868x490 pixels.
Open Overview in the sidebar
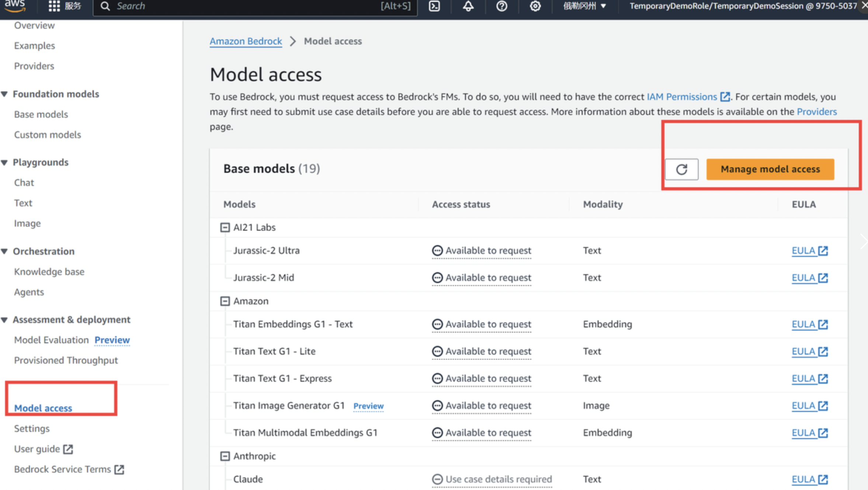34,25
